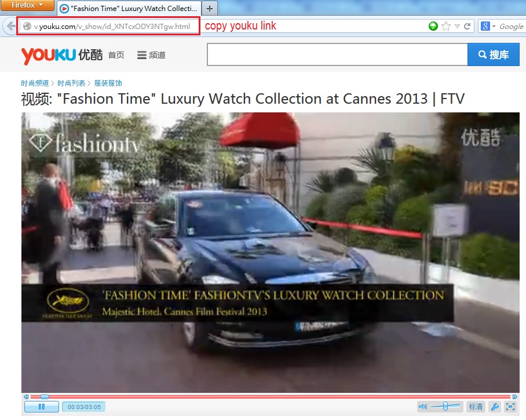Click the green umbrella icon in address bar
Viewport: 526px width, 420px height.
[433, 26]
